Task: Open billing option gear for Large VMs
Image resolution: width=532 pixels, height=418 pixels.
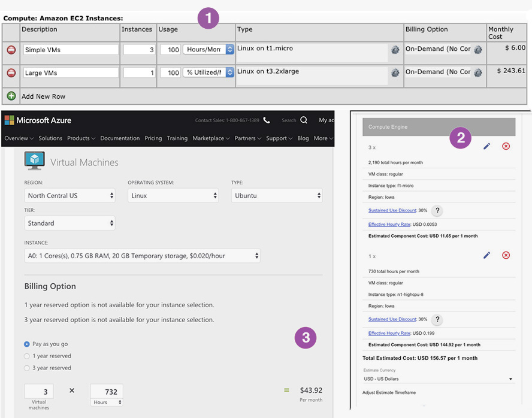Action: pos(478,72)
